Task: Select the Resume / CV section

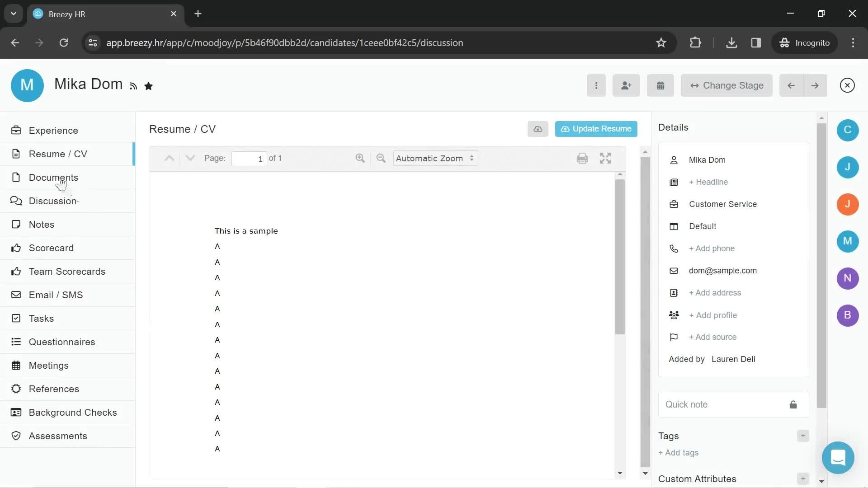Action: [x=68, y=154]
